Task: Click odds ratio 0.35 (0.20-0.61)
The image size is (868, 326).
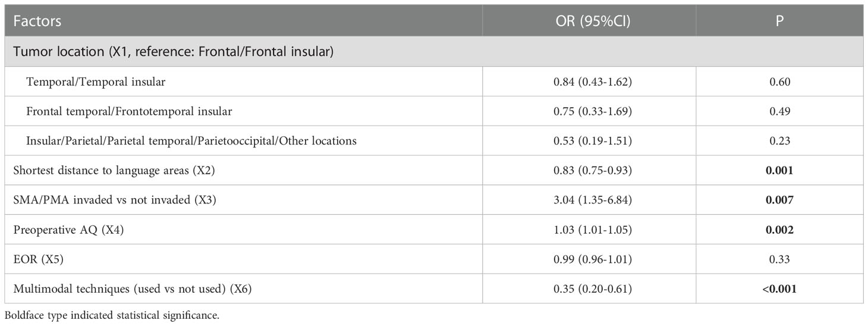Action: point(589,289)
